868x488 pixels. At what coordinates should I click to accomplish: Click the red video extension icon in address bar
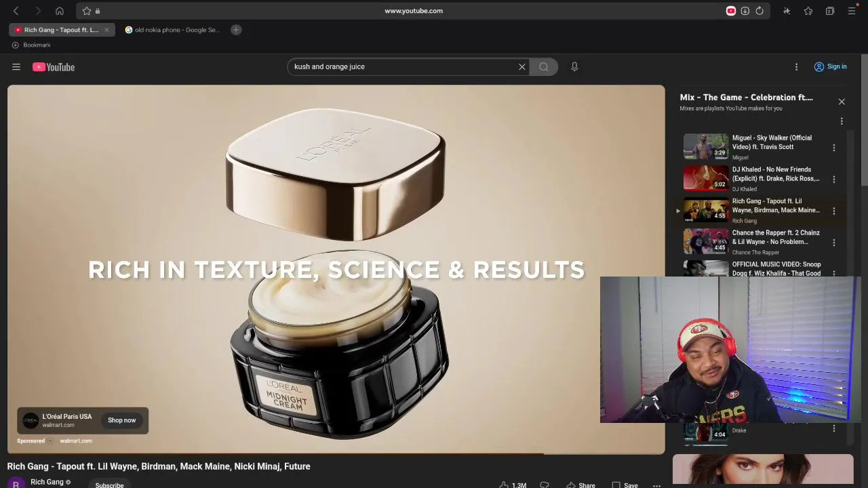click(731, 11)
